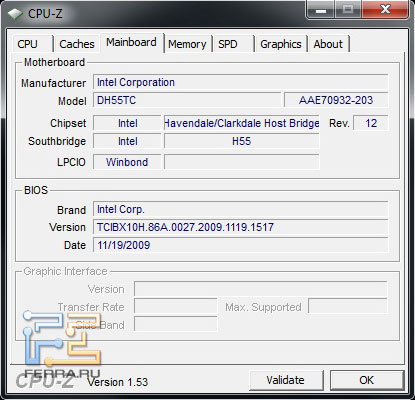Click the Max. Supported label
This screenshot has width=415, height=400.
click(263, 307)
